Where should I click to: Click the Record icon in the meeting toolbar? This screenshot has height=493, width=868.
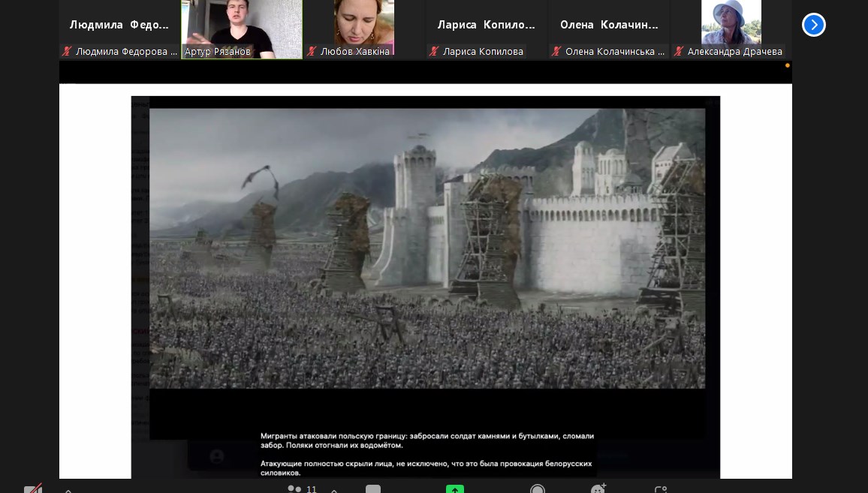point(537,489)
